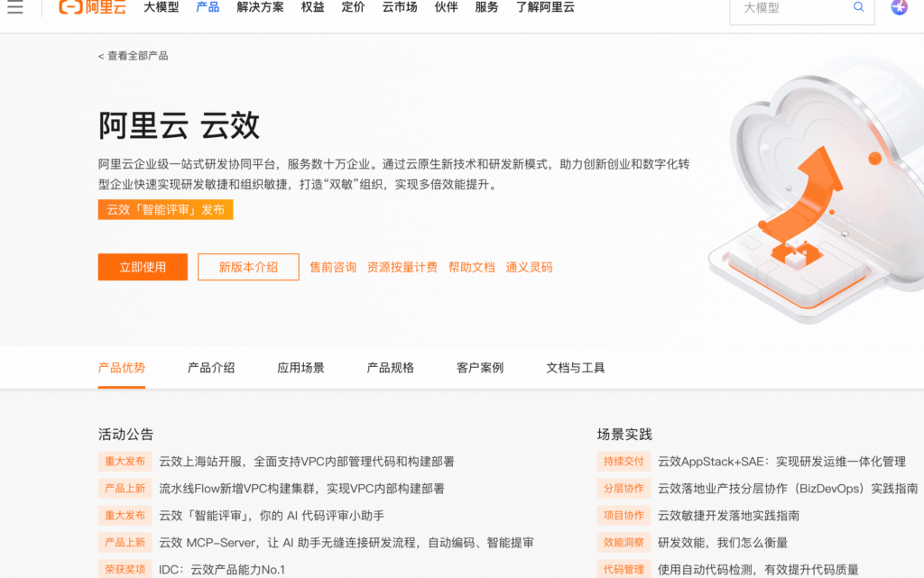This screenshot has height=578, width=924.
Task: Click the 活动公告 heading
Action: 125,435
